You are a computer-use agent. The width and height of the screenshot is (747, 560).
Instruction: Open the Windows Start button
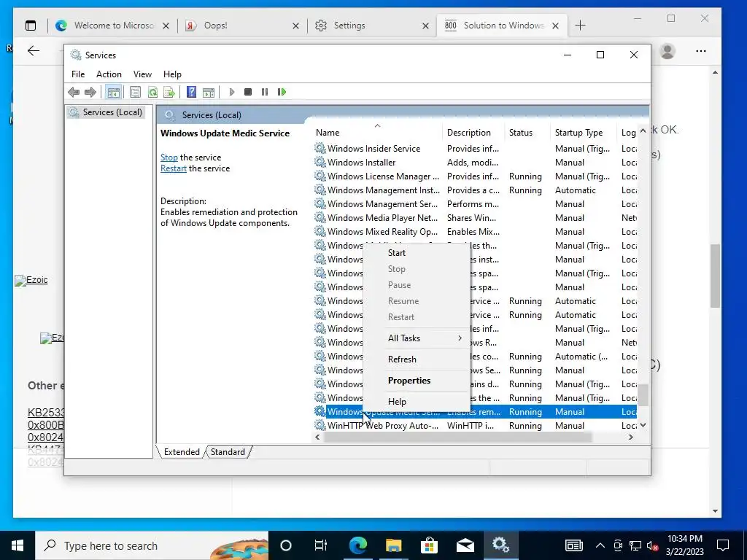18,545
